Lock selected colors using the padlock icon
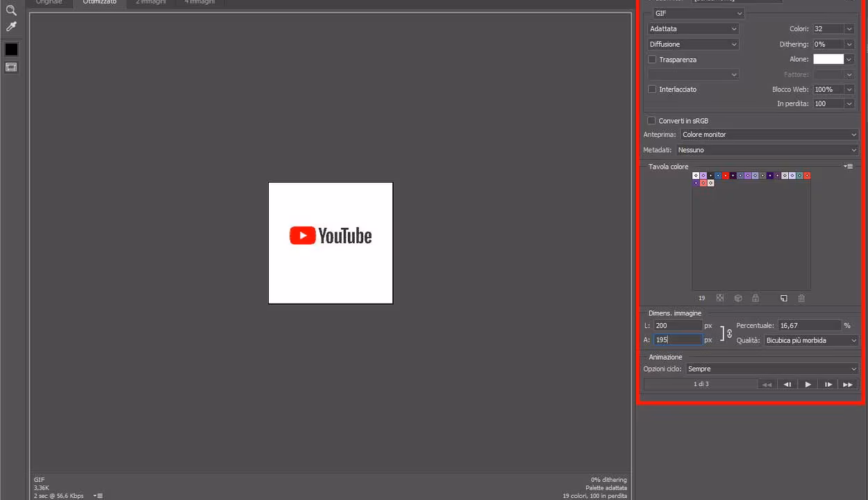 point(756,298)
